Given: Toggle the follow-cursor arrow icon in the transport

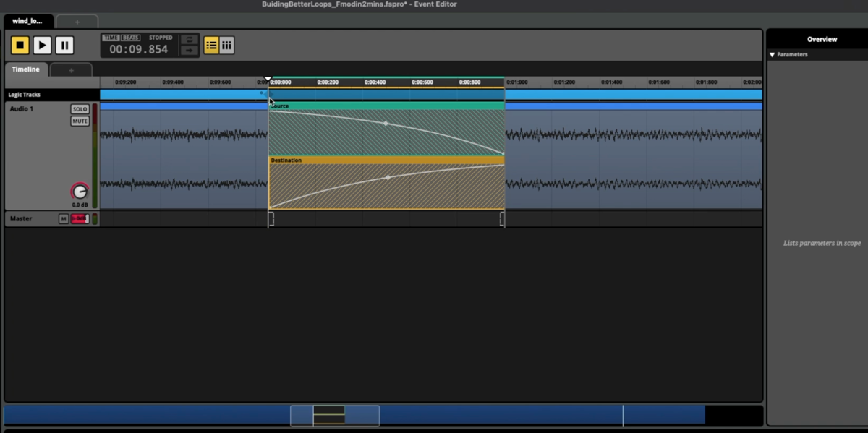Looking at the screenshot, I should (189, 51).
